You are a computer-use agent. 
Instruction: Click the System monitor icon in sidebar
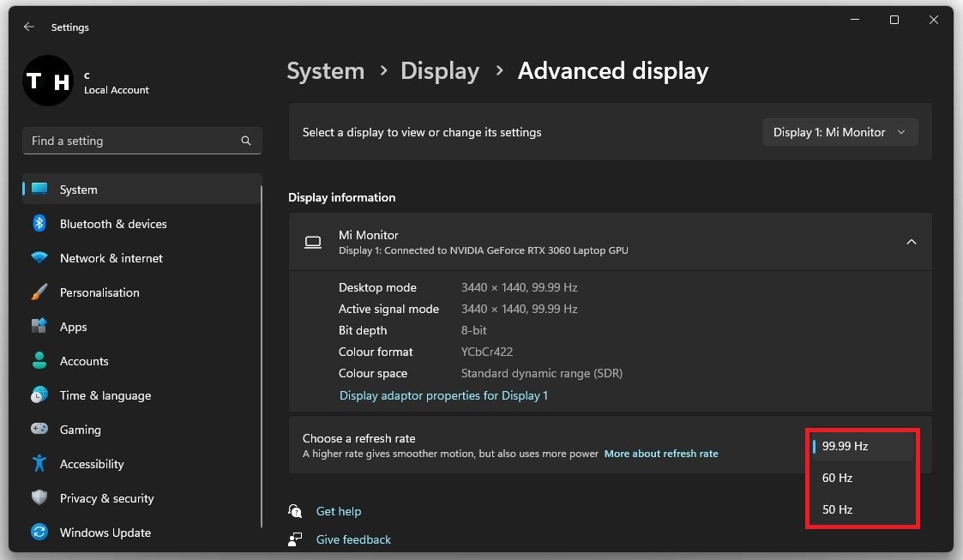click(39, 189)
